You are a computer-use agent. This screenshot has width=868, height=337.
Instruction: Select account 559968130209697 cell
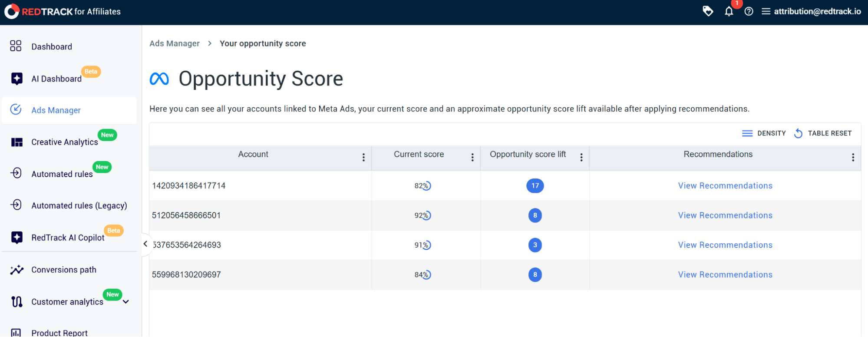(260, 274)
